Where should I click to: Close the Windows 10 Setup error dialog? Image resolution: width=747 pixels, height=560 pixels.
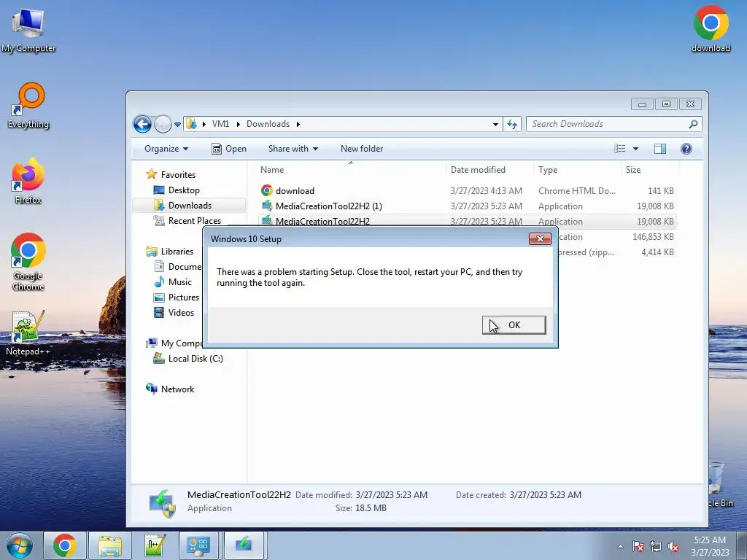tap(540, 238)
